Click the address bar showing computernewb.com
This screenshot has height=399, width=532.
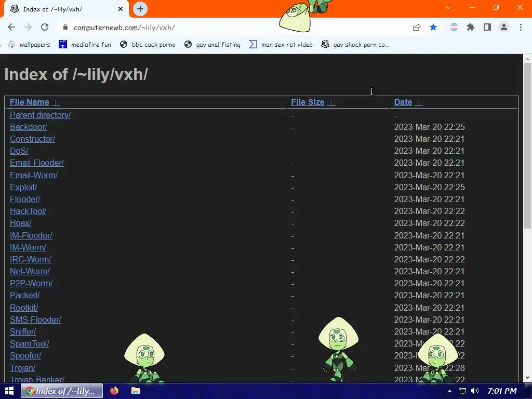(x=234, y=28)
